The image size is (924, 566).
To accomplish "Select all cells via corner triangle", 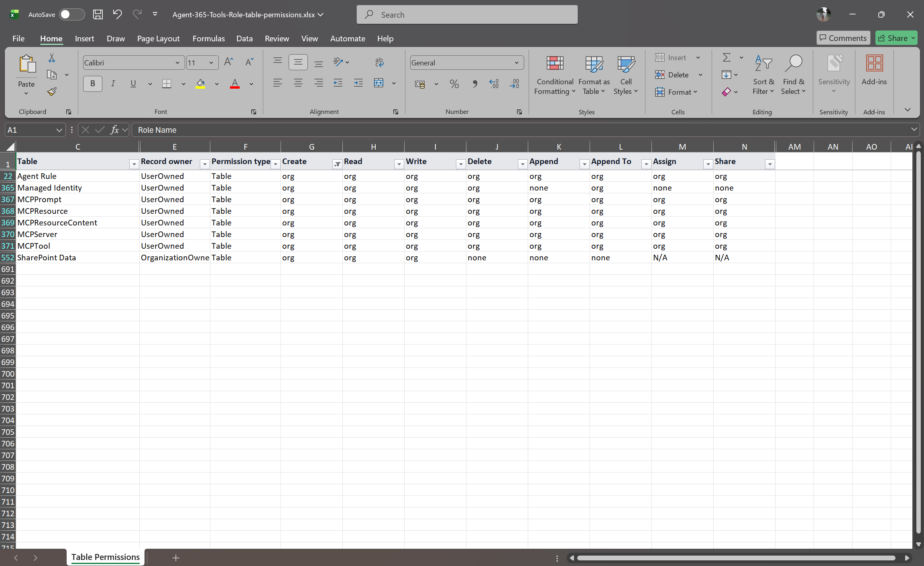I will tap(10, 147).
